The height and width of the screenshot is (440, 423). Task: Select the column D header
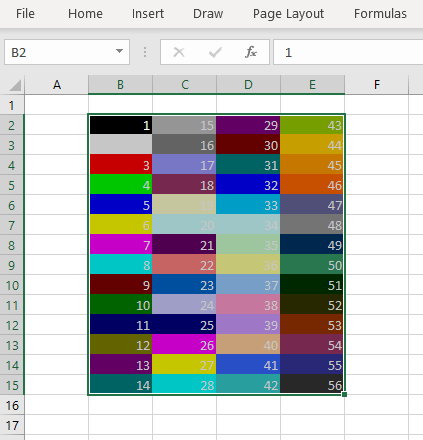(x=248, y=85)
